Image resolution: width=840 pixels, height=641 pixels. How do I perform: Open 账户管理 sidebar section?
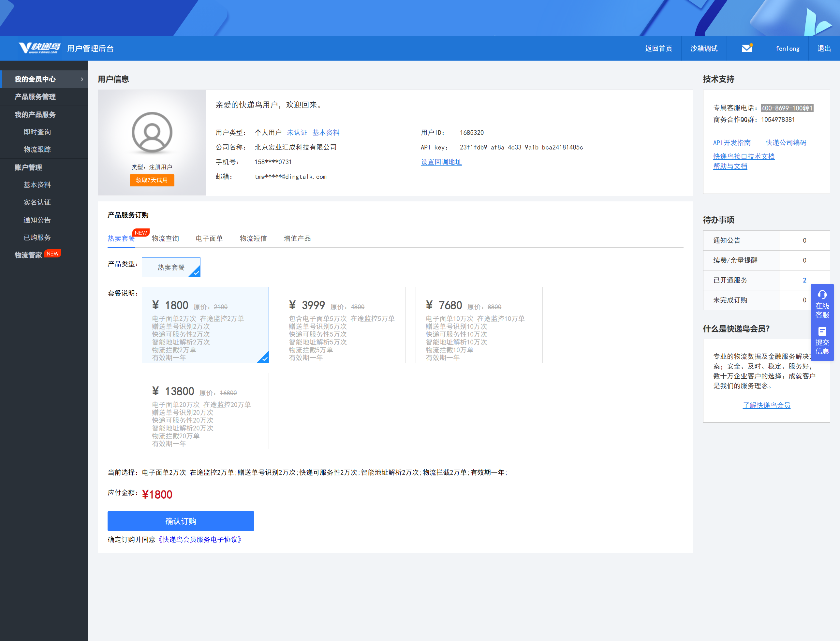(x=28, y=167)
